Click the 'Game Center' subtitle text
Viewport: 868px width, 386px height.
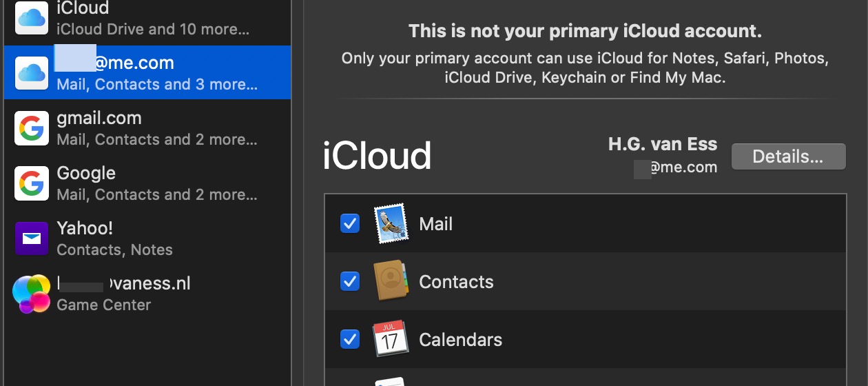click(x=103, y=305)
